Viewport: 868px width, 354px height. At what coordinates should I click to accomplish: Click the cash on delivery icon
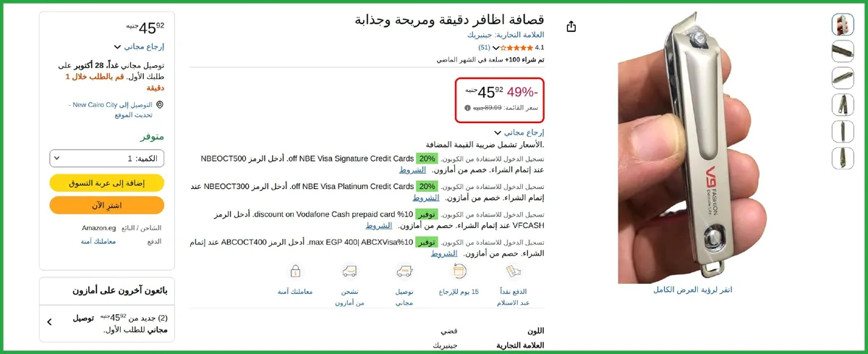click(514, 271)
